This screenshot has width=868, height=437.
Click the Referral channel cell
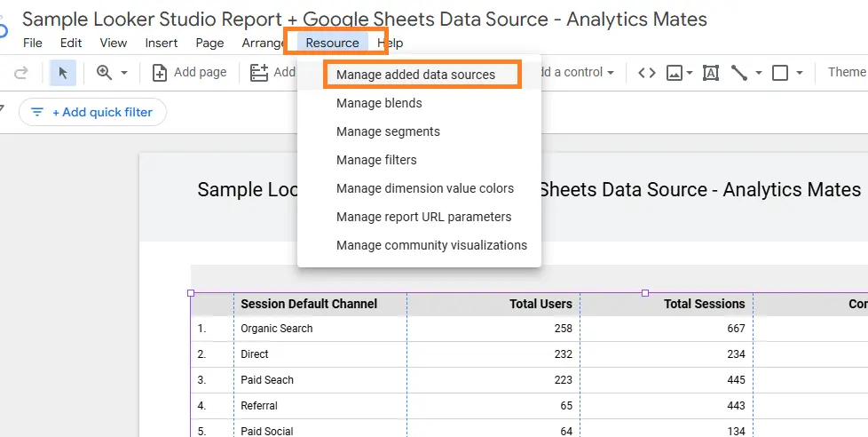coord(259,405)
